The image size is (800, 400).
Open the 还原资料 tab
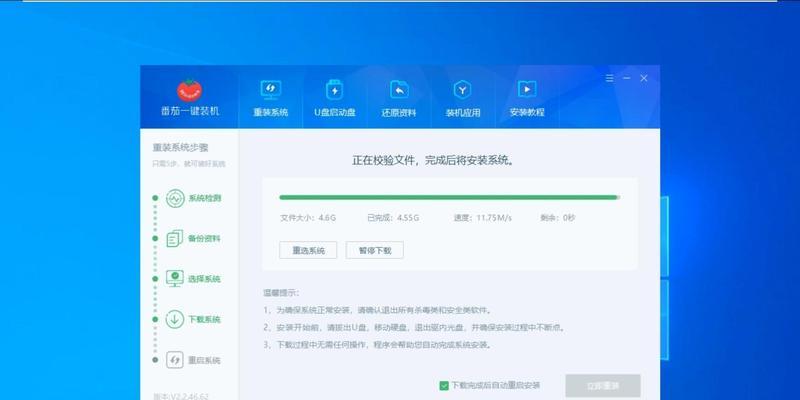pos(399,98)
